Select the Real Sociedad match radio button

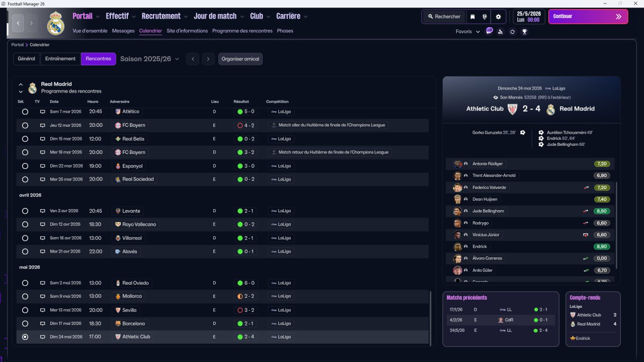point(25,179)
